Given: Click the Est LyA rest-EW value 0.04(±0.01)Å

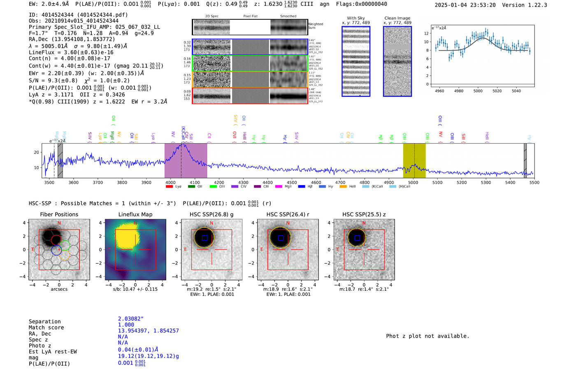Looking at the screenshot, I should click(x=138, y=350).
